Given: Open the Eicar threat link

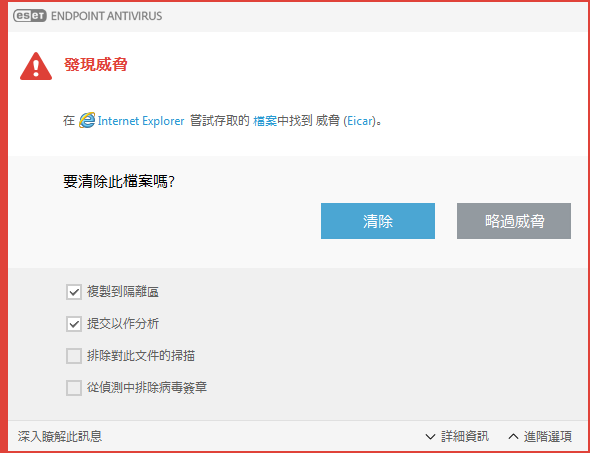Looking at the screenshot, I should tap(359, 121).
